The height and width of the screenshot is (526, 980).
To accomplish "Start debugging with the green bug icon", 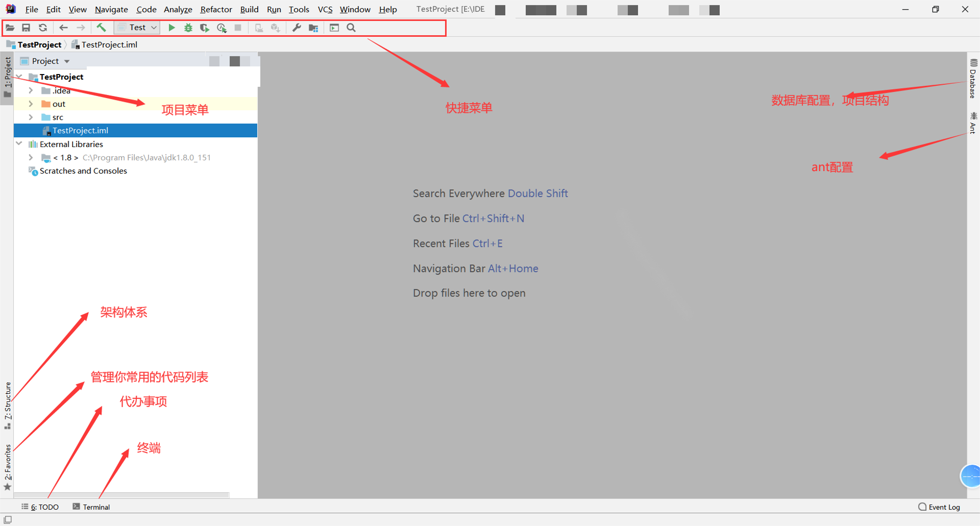I will pyautogui.click(x=188, y=28).
